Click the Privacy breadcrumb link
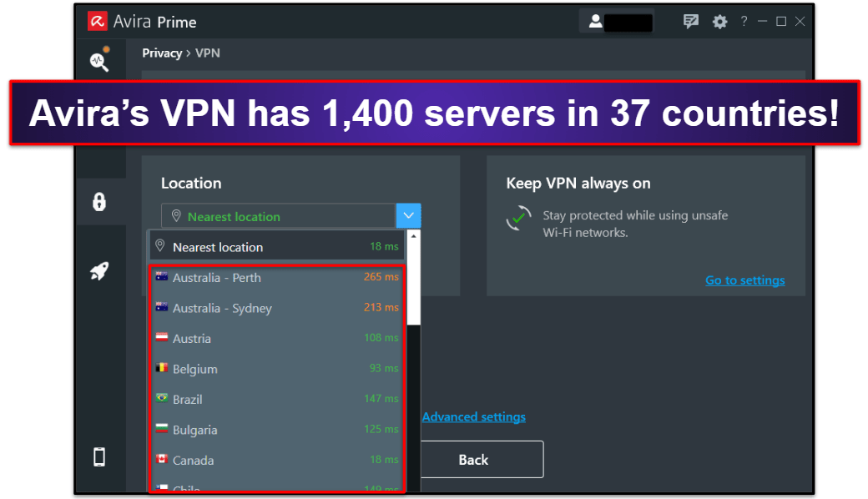Screen dimensions: 868x499 coord(162,53)
